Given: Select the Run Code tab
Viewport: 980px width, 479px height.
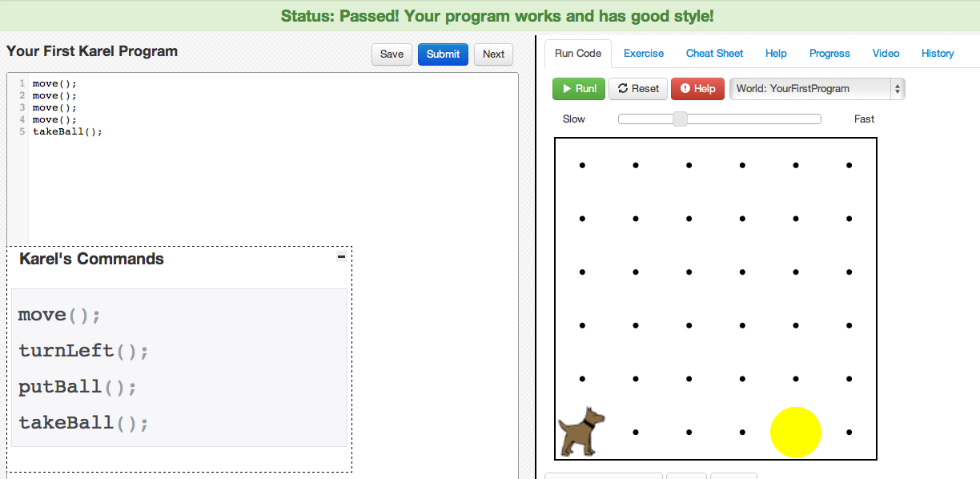Looking at the screenshot, I should tap(577, 53).
